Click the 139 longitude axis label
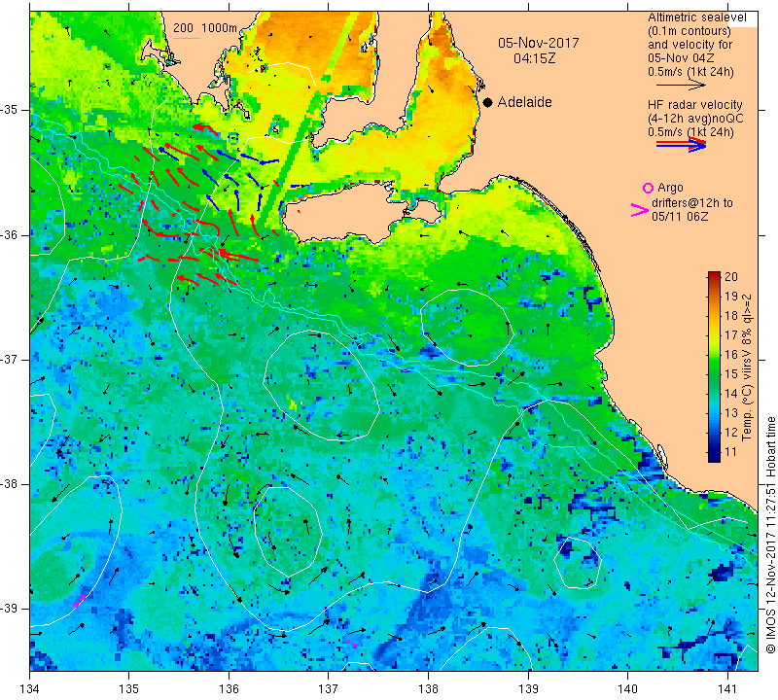Image resolution: width=778 pixels, height=700 pixels. pos(528,689)
